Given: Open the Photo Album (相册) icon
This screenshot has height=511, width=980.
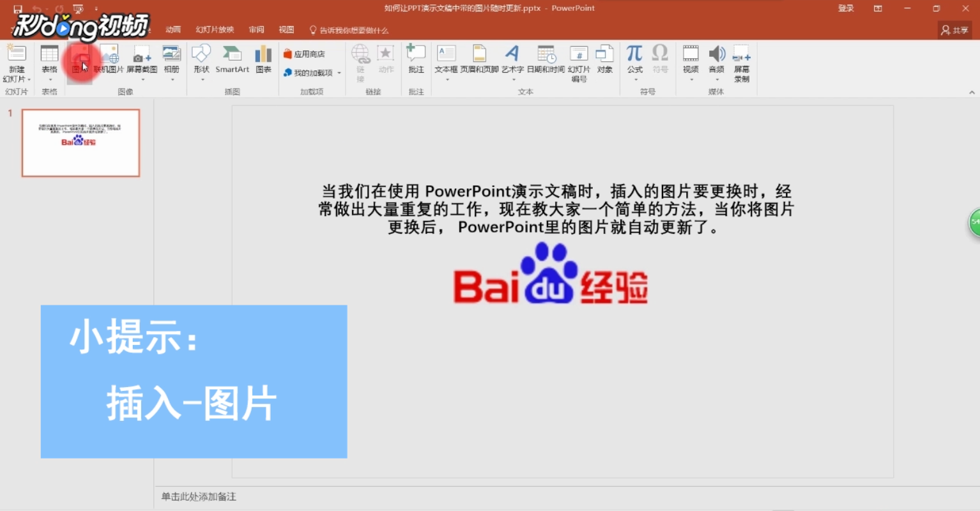Looking at the screenshot, I should pyautogui.click(x=172, y=54).
